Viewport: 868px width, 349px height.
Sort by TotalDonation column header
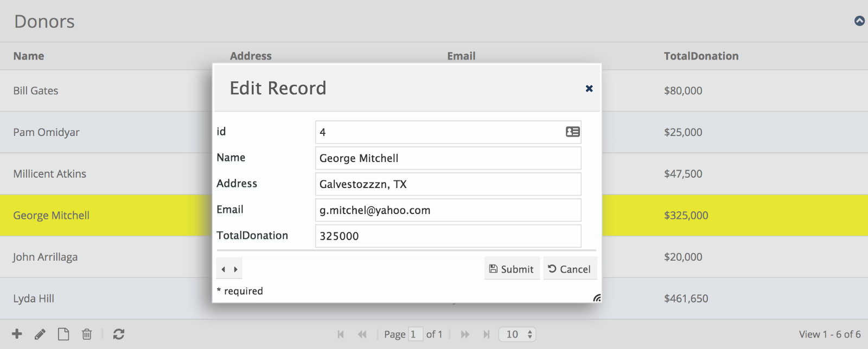coord(701,56)
